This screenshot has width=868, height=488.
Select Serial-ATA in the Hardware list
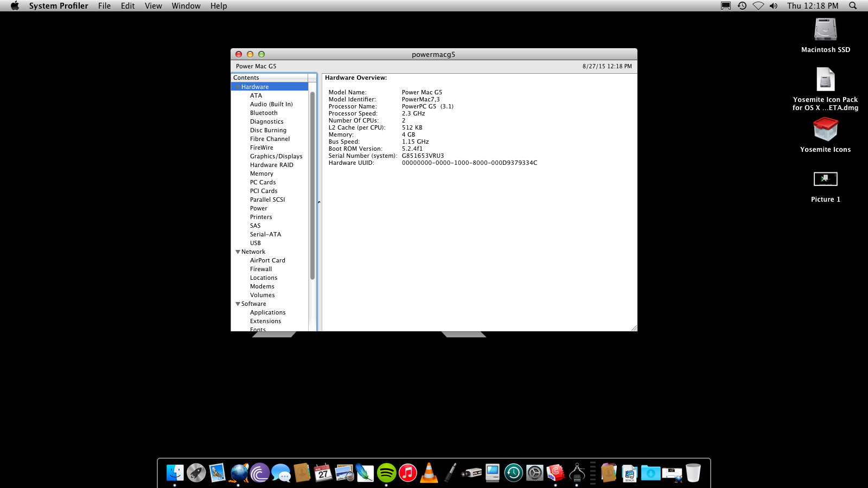pos(265,234)
